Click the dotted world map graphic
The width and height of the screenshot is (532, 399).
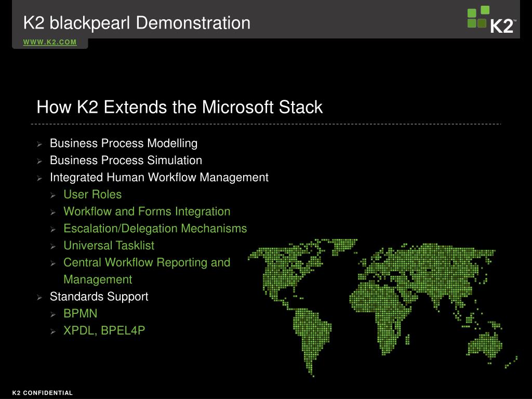point(383,308)
